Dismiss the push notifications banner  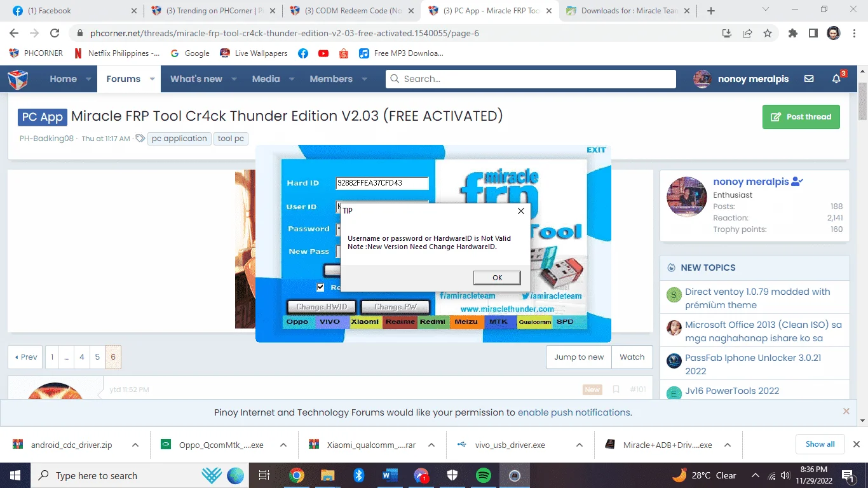tap(846, 412)
